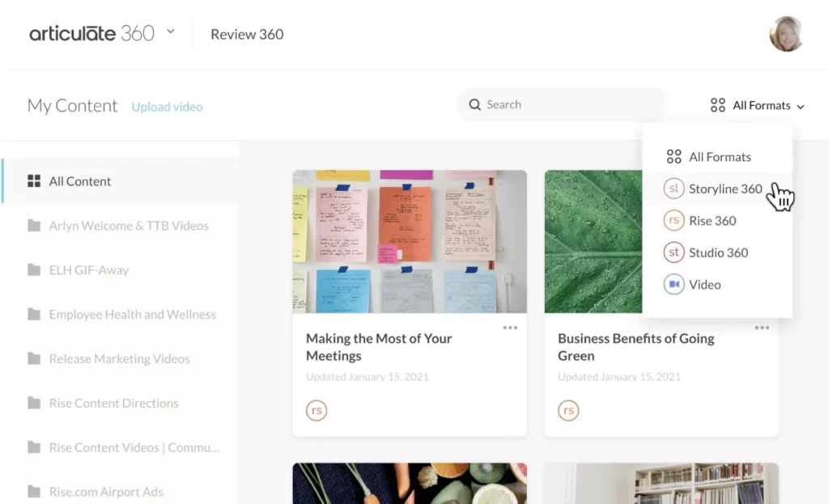Open more options for Business Benefits of Going Green
Screen dimensions: 829x504
tap(762, 328)
